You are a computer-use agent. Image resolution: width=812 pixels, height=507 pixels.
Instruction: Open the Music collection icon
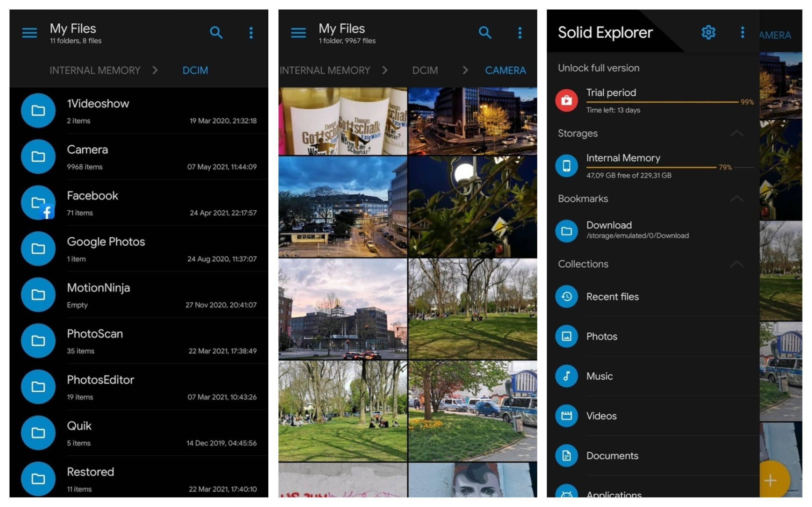566,376
